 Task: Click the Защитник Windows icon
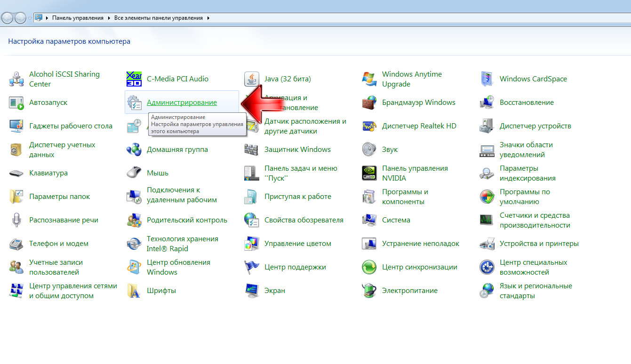[x=252, y=150]
